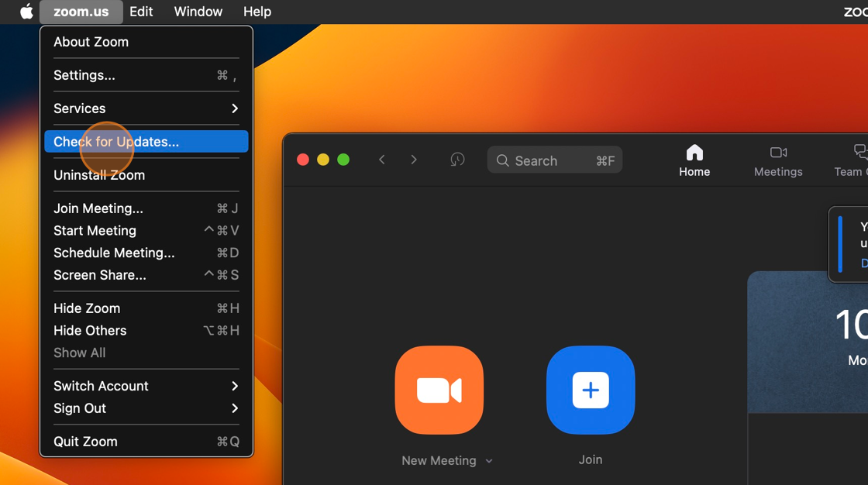
Task: Switch to the Home tab
Action: pos(694,161)
